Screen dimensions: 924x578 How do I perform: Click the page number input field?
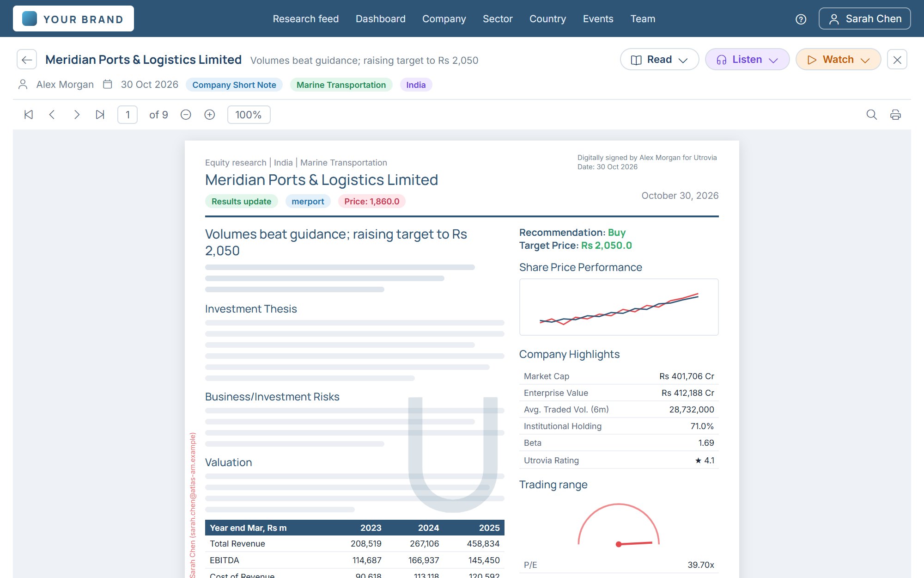pyautogui.click(x=128, y=115)
